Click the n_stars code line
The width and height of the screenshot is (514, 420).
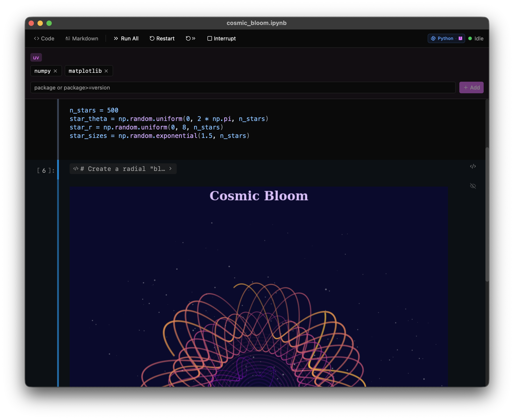94,110
